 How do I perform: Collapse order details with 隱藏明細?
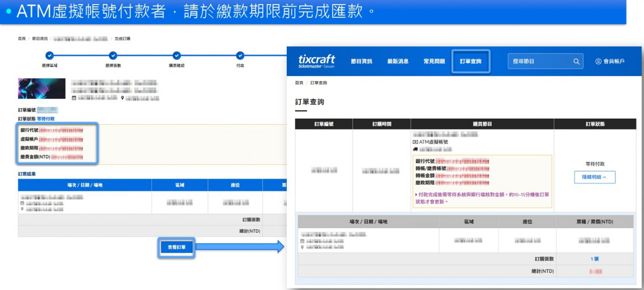coord(595,177)
